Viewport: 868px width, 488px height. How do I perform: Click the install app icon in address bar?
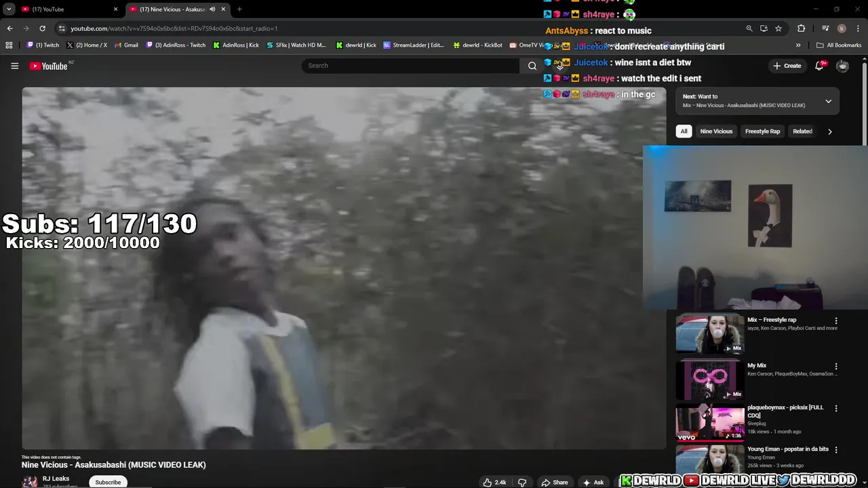point(764,28)
